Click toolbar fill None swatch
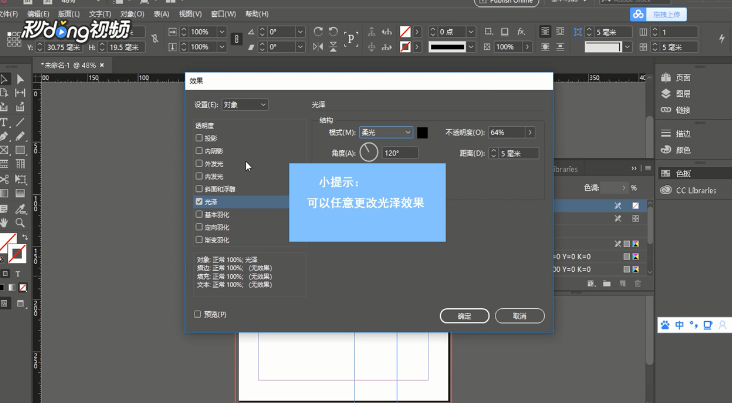The height and width of the screenshot is (403, 732). (405, 32)
